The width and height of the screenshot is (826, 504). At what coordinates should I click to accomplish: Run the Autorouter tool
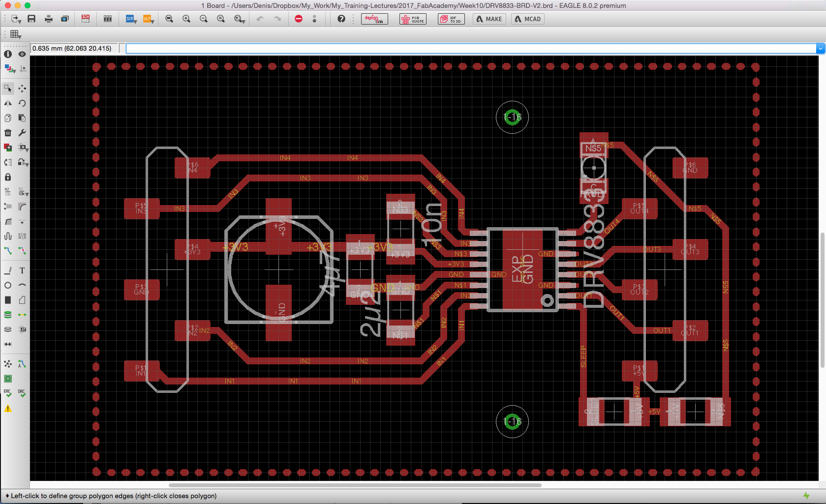tap(22, 364)
